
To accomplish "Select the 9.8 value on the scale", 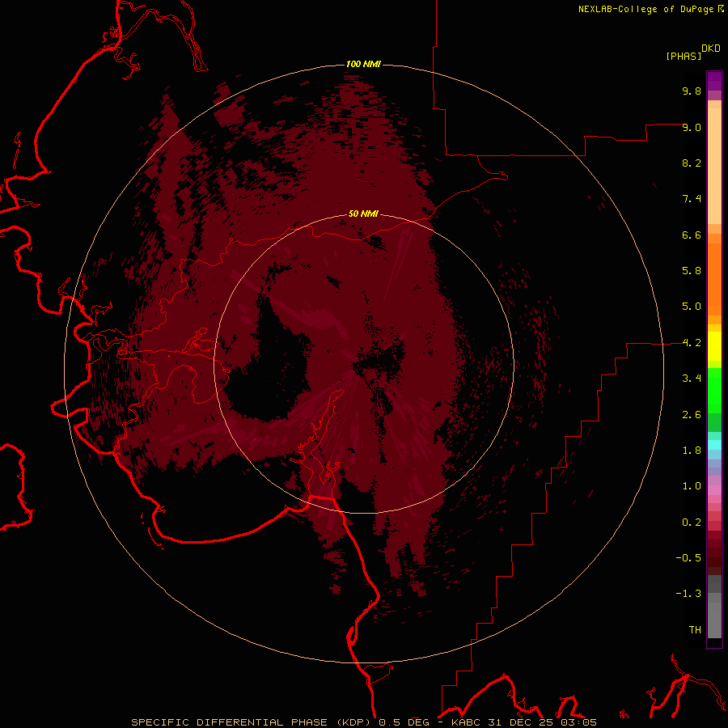I will click(692, 91).
